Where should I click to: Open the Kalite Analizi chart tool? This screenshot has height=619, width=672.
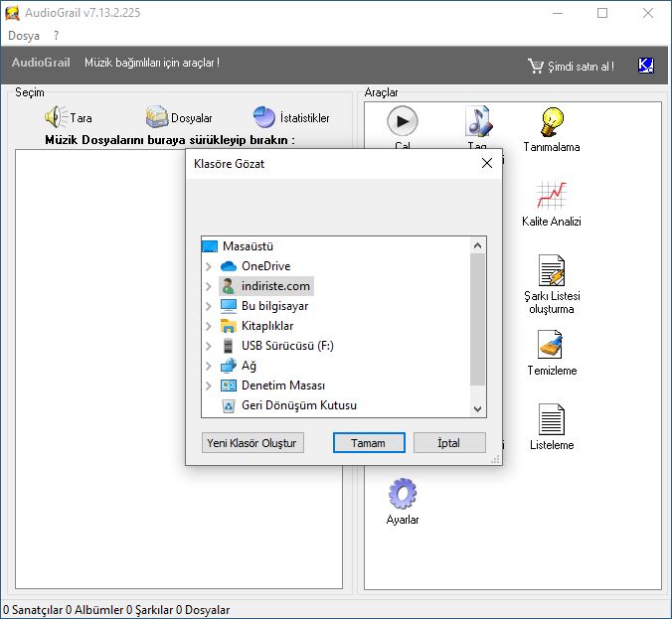[551, 195]
